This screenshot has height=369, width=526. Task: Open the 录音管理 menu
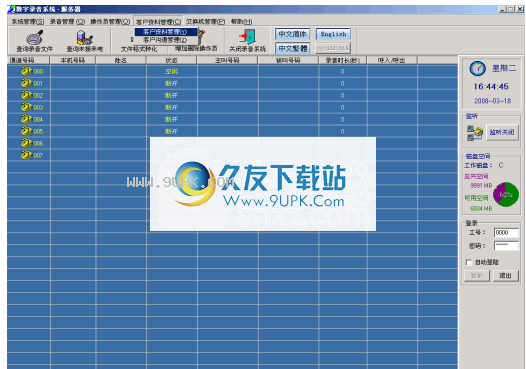pyautogui.click(x=67, y=22)
